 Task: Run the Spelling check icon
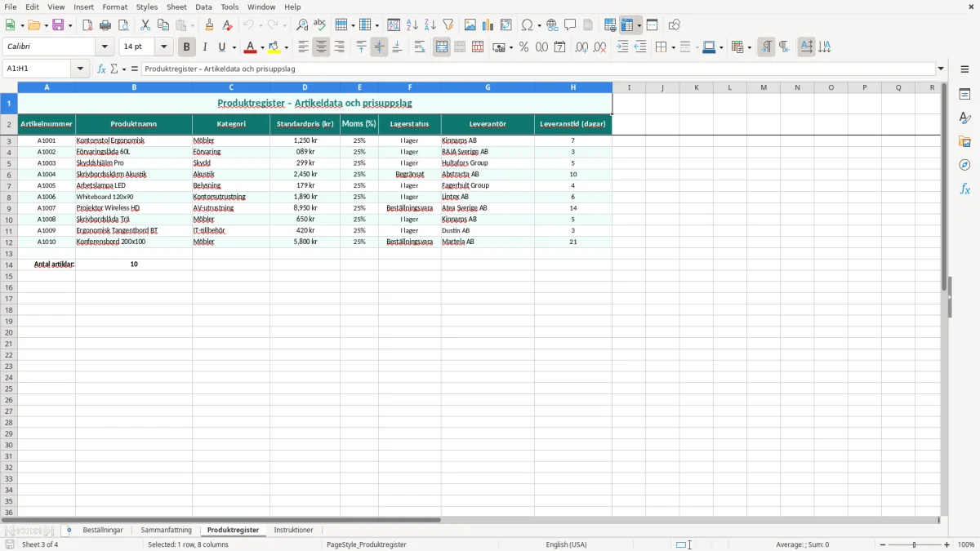click(x=320, y=25)
